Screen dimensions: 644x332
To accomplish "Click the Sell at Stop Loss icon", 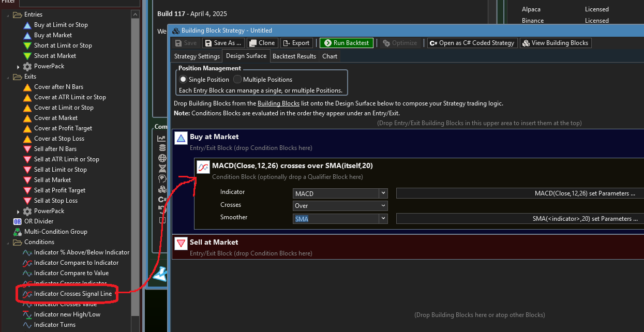I will pyautogui.click(x=27, y=201).
